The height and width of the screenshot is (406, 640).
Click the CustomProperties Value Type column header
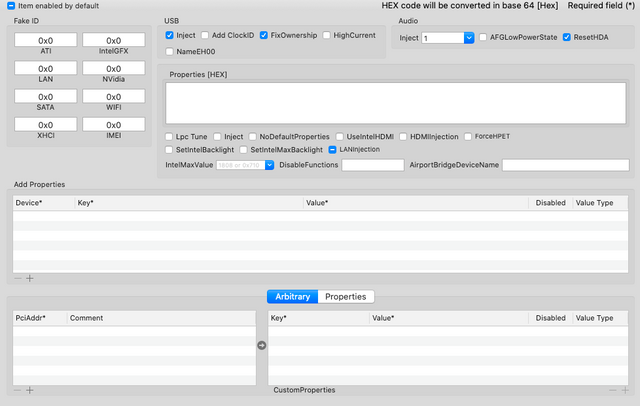tap(600, 318)
